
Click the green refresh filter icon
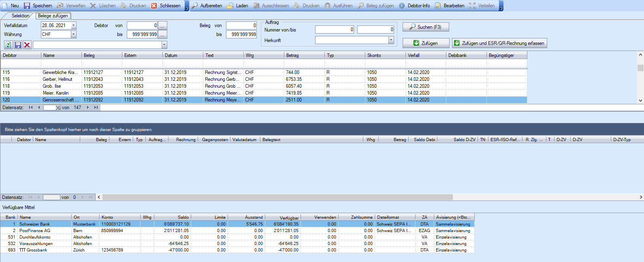click(8, 45)
